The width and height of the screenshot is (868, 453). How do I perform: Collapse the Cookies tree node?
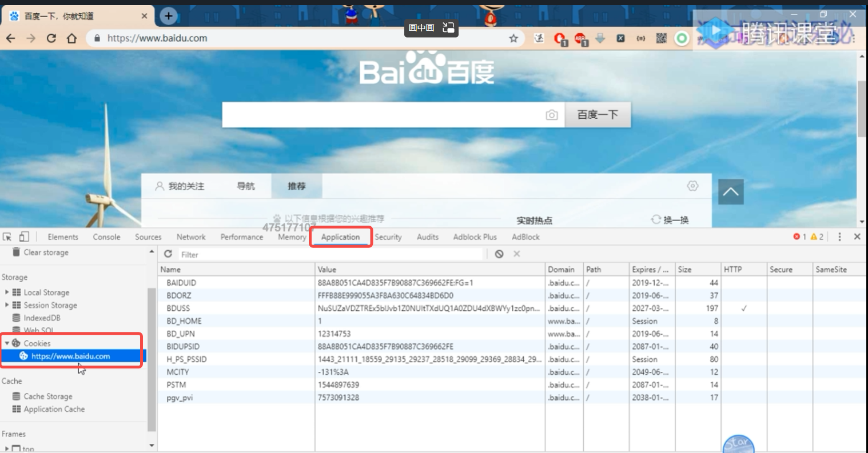coord(7,343)
